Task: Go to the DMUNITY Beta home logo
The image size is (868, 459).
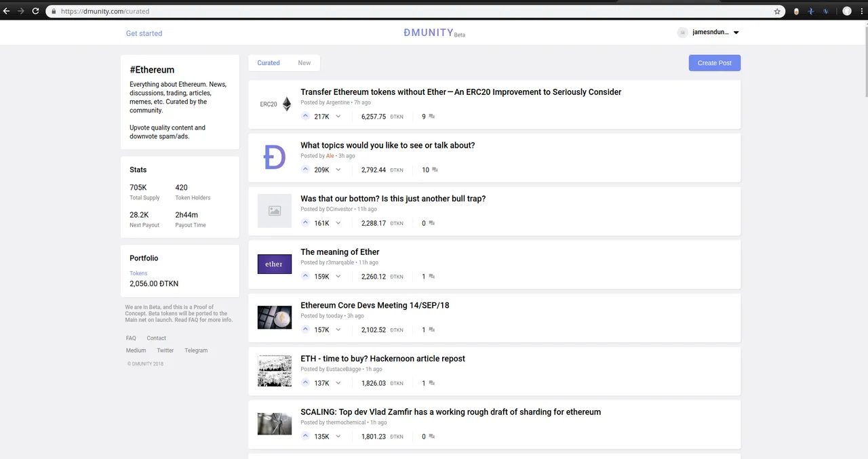Action: coord(434,33)
